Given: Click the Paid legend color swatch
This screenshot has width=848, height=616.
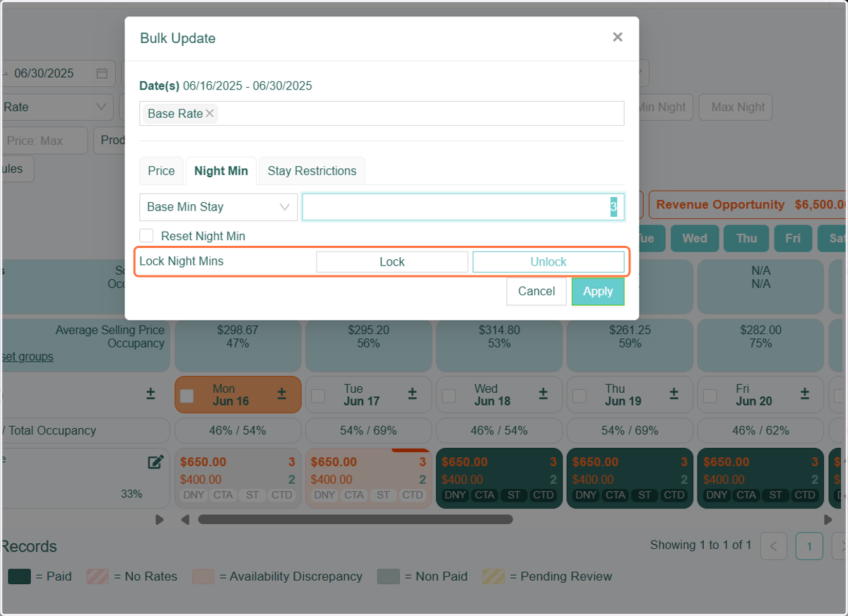Looking at the screenshot, I should click(x=20, y=576).
